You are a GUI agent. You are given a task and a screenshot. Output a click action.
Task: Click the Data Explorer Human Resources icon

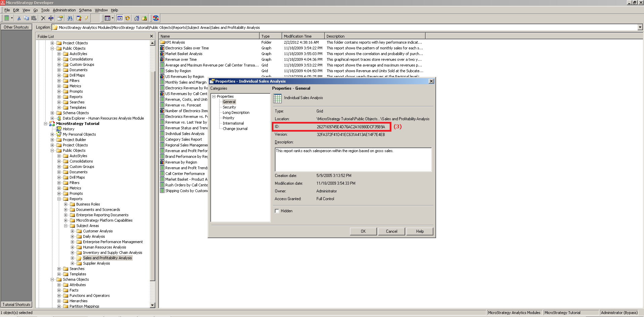(x=59, y=118)
